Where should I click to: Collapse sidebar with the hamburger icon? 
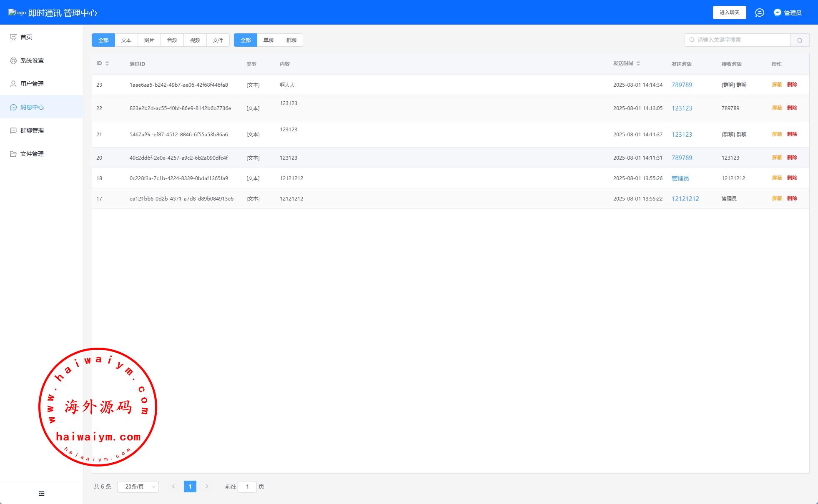click(x=41, y=494)
